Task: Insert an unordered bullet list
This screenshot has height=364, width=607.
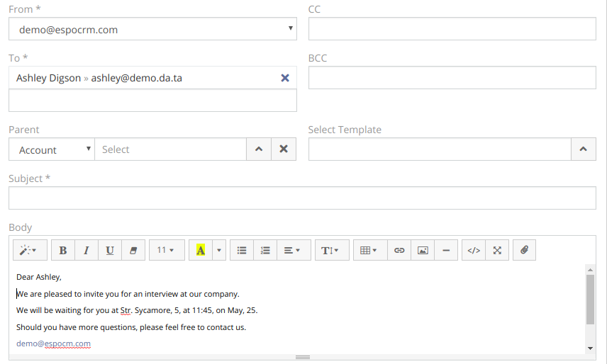Action: (x=242, y=250)
